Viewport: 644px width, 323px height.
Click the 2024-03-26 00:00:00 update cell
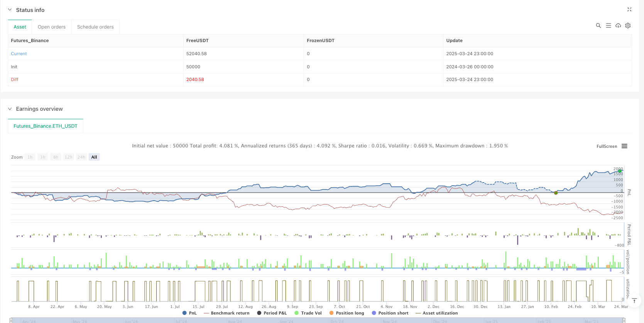pyautogui.click(x=470, y=67)
